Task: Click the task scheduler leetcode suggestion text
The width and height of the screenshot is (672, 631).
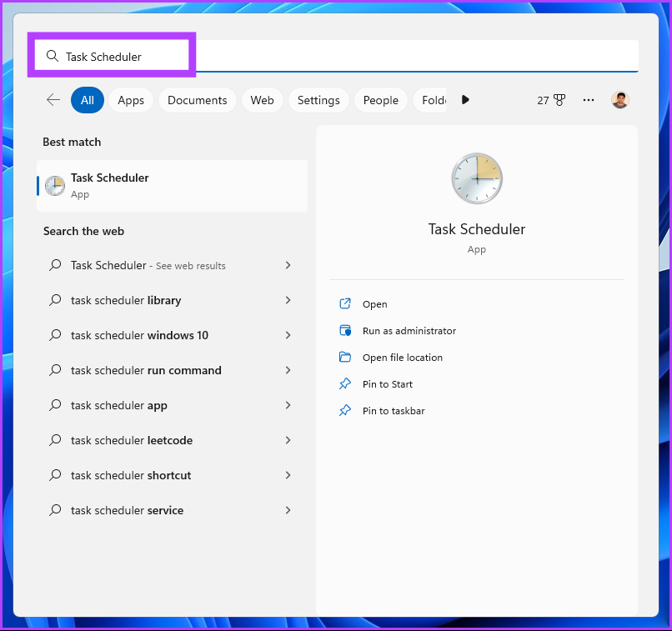Action: tap(132, 440)
